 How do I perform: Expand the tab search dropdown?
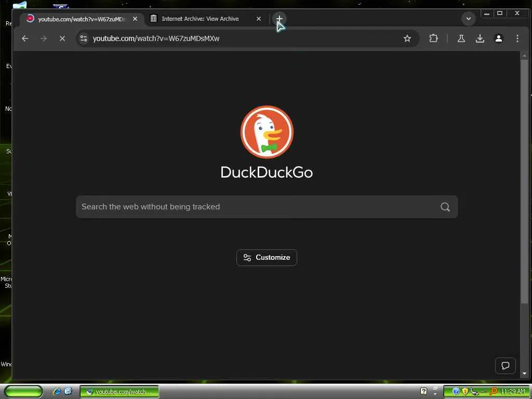(469, 19)
